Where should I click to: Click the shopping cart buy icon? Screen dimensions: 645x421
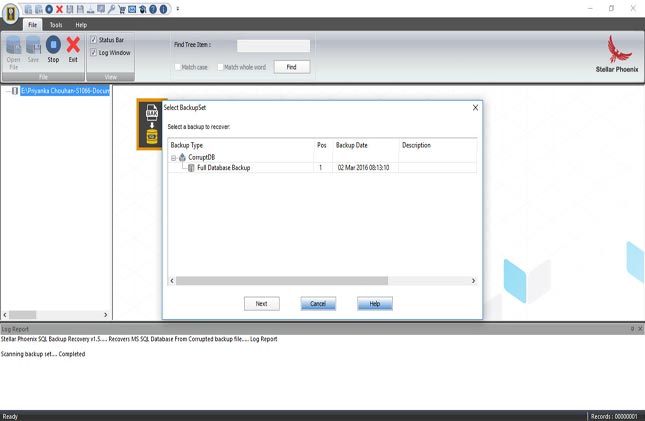[122, 9]
